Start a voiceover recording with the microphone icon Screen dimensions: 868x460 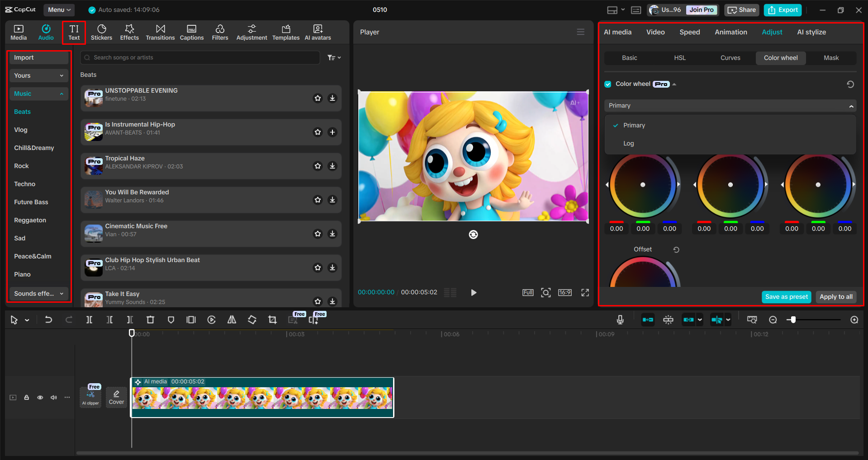[x=619, y=319]
